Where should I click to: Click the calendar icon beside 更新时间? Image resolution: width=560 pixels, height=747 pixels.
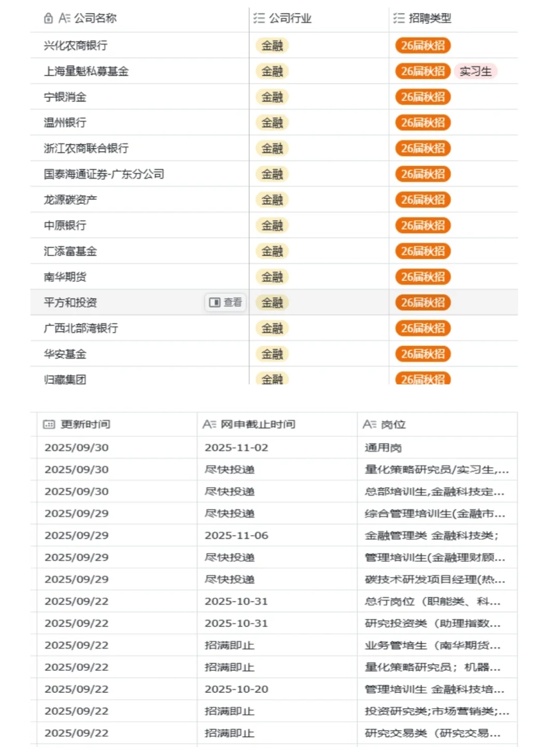pyautogui.click(x=49, y=424)
